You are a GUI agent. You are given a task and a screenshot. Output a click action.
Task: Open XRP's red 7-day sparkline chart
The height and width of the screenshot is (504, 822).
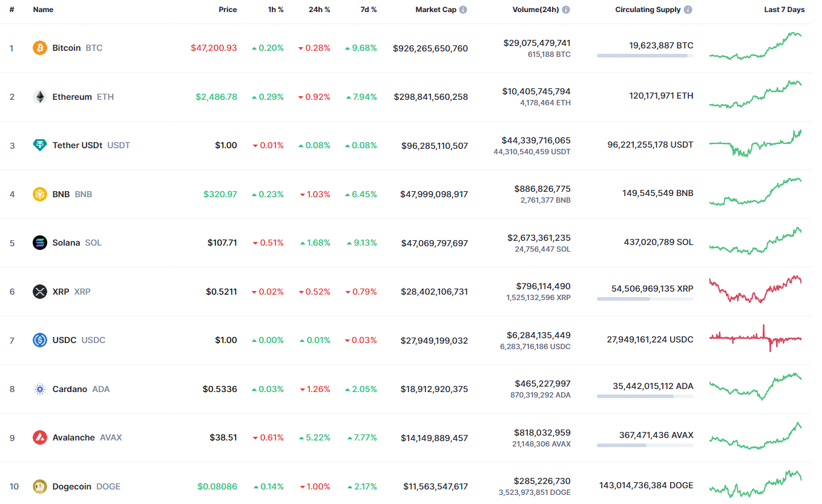coord(755,290)
